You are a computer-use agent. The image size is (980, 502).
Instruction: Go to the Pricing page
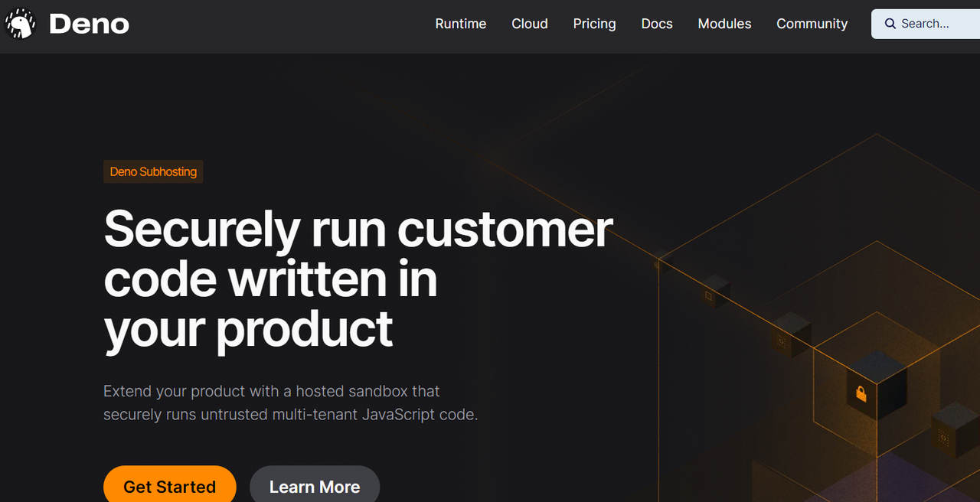tap(594, 24)
